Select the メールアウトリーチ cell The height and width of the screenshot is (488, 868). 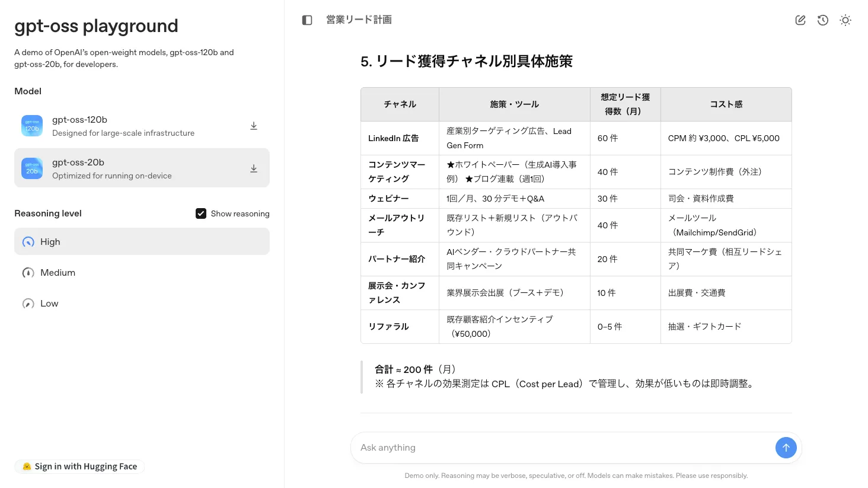pyautogui.click(x=400, y=225)
